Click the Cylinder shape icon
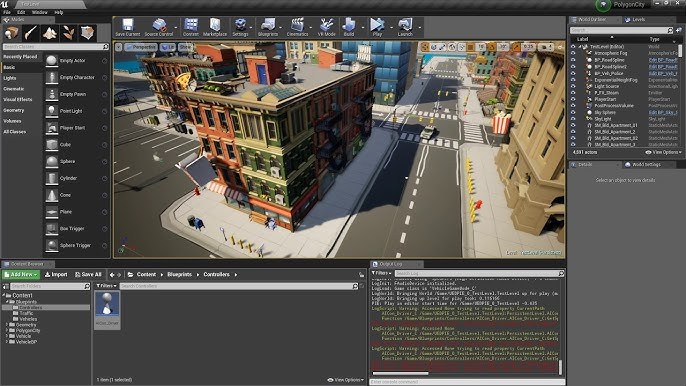Viewport: 686px width, 386px height. coord(52,178)
